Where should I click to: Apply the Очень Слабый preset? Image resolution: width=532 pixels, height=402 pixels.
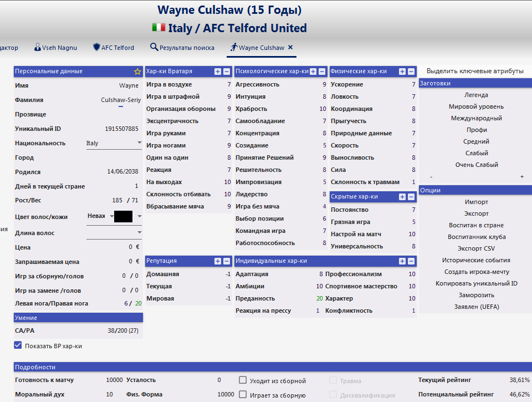pos(477,165)
